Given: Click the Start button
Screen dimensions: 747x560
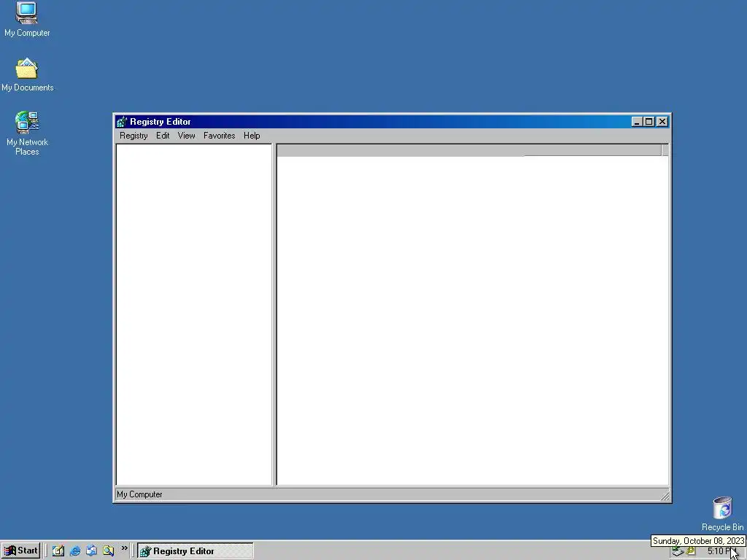Looking at the screenshot, I should pos(20,551).
